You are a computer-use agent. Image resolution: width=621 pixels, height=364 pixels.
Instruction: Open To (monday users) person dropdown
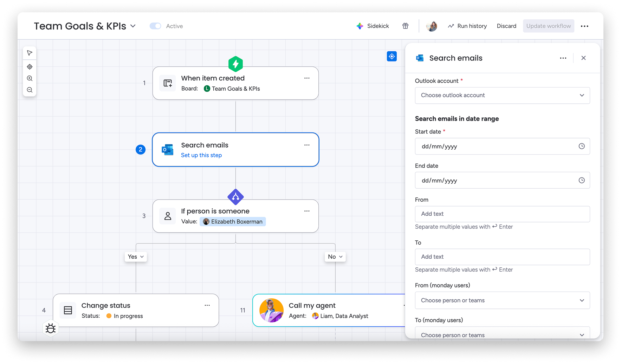pyautogui.click(x=502, y=333)
